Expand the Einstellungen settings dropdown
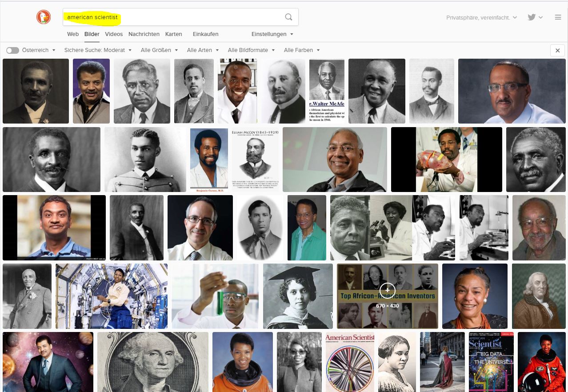Screen dimensions: 568x392 (272, 34)
